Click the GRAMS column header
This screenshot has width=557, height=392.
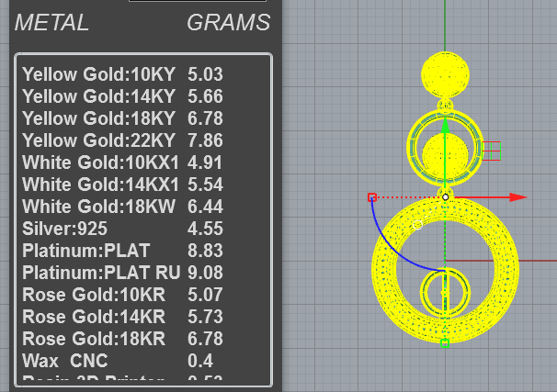point(229,23)
